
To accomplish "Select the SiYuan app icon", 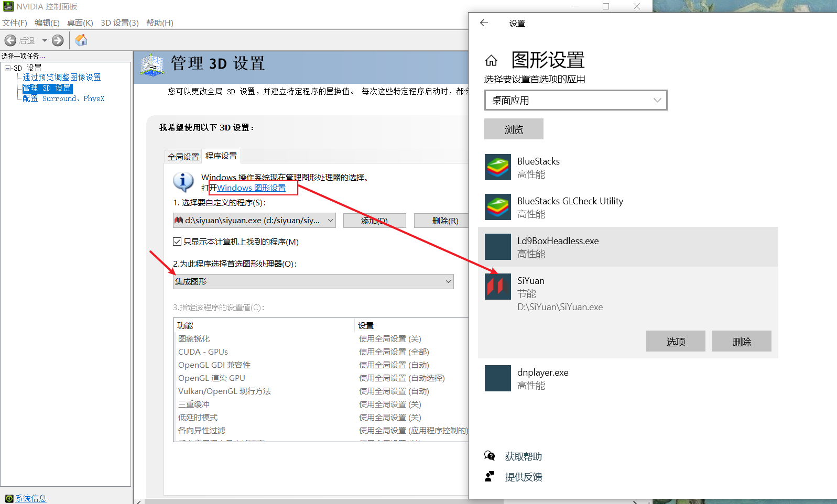I will click(x=498, y=287).
